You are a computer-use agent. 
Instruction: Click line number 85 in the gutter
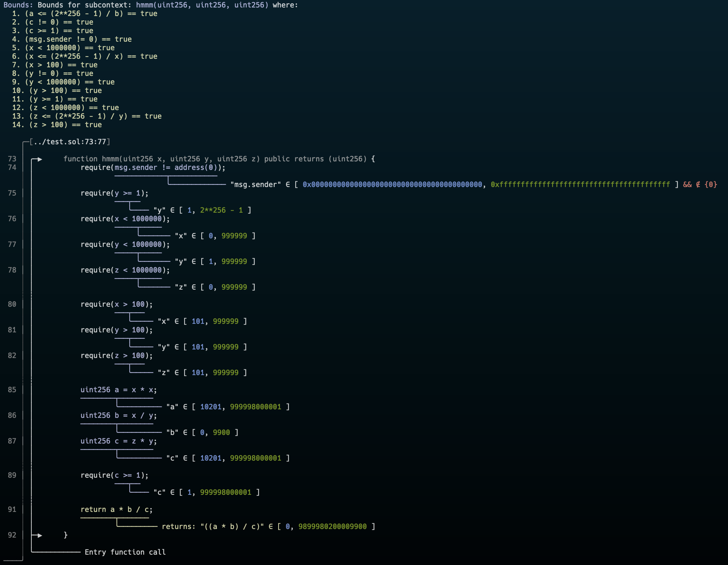point(12,390)
